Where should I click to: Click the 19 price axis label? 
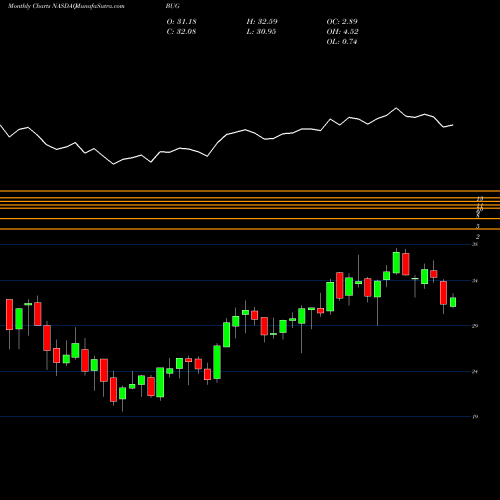475,416
